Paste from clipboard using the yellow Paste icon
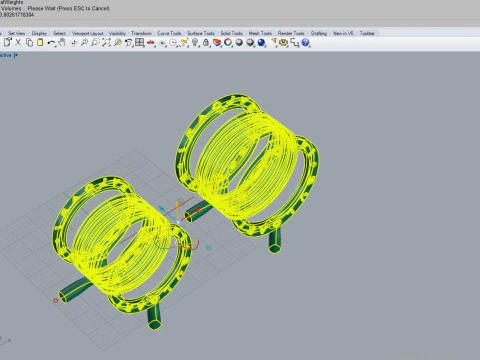Viewport: 480px width, 360px height. coord(40,42)
